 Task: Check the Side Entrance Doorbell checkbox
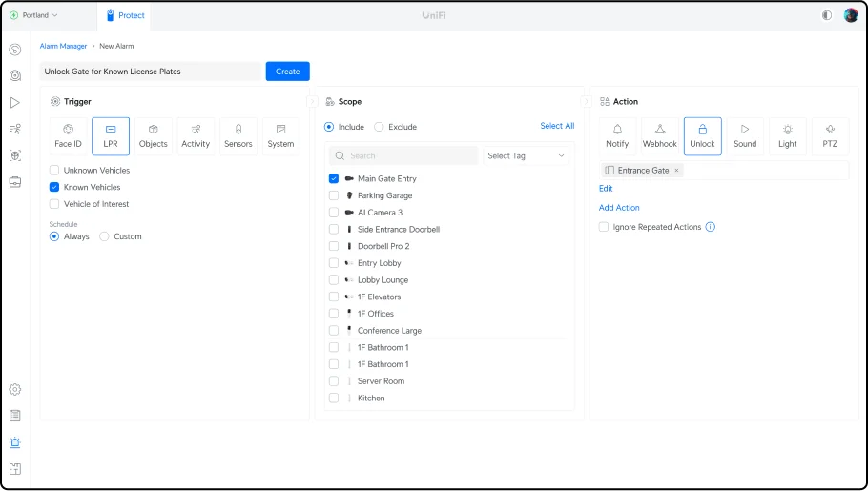[x=334, y=229]
